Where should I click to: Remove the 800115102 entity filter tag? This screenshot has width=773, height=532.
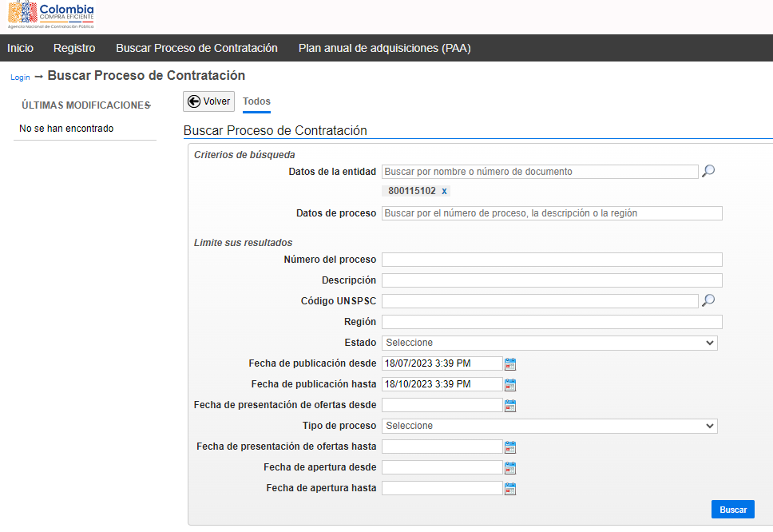coord(445,191)
